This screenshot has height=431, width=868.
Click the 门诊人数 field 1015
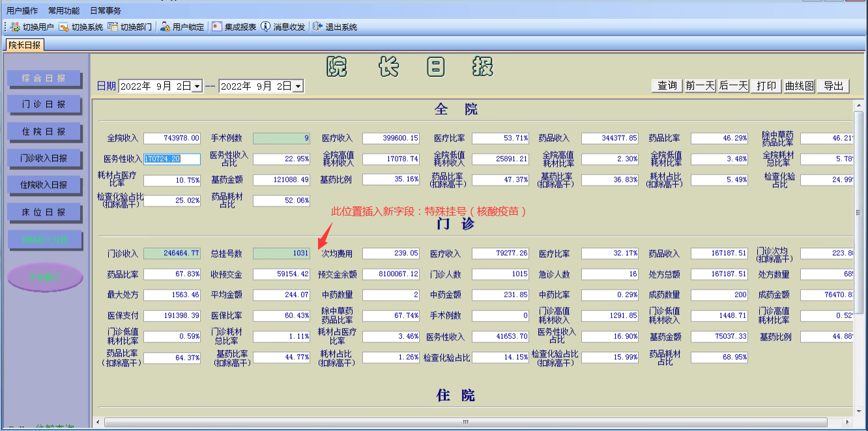point(500,274)
